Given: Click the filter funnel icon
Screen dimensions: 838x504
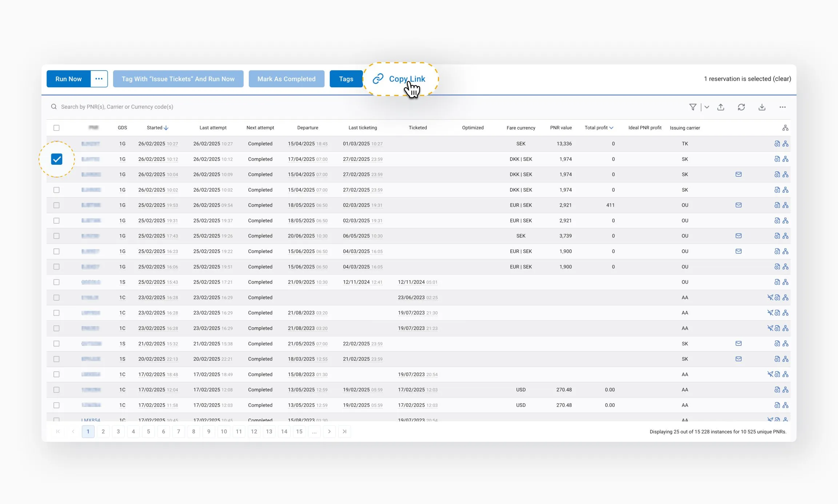Looking at the screenshot, I should click(x=693, y=107).
